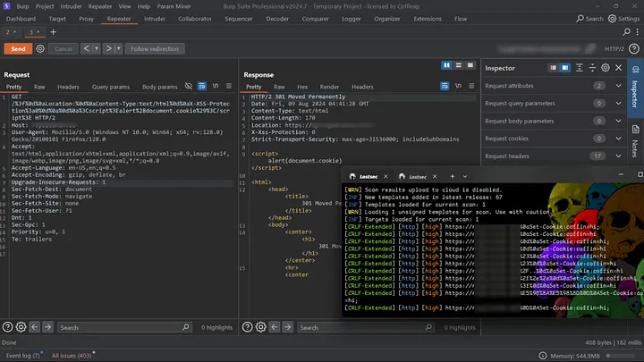
Task: Open All issues in status bar
Action: [x=72, y=356]
